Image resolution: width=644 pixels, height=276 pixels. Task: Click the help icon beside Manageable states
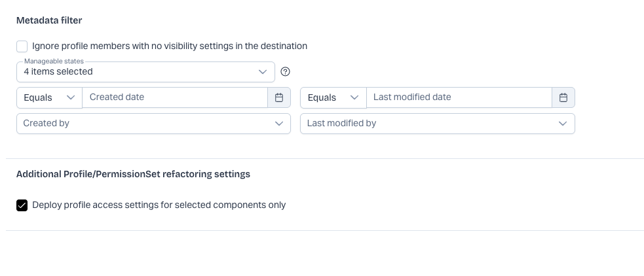coord(285,72)
